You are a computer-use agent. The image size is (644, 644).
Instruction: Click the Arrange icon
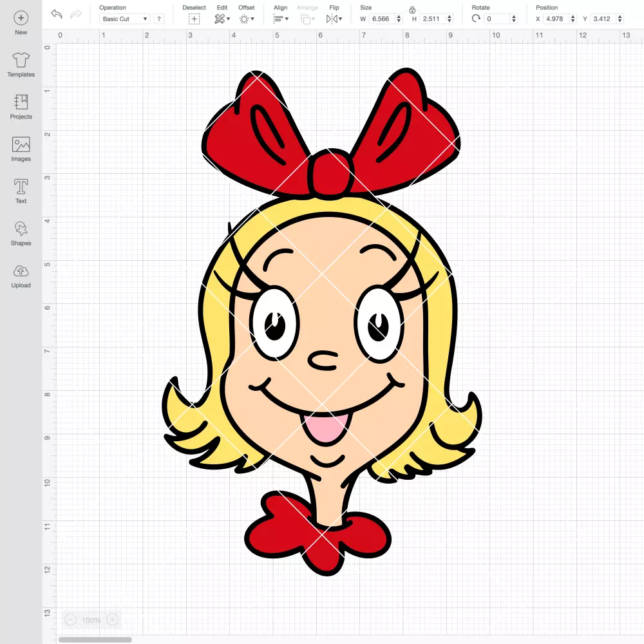coord(305,19)
